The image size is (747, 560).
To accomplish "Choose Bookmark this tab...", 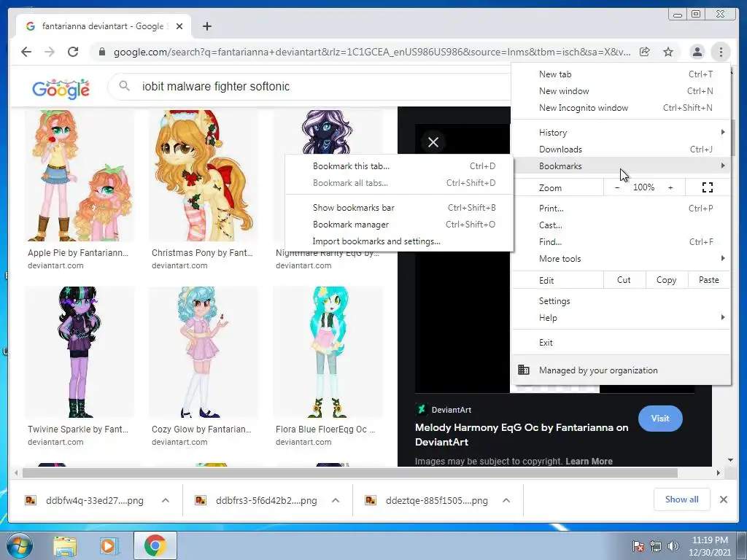I will point(399,166).
